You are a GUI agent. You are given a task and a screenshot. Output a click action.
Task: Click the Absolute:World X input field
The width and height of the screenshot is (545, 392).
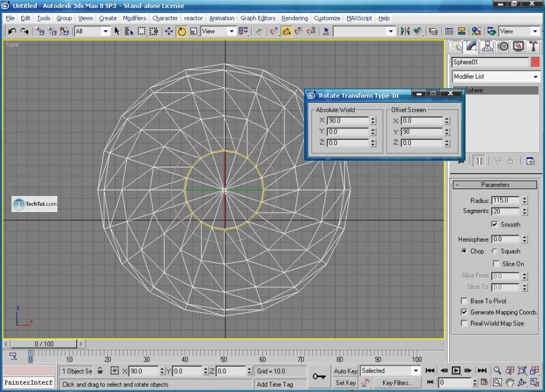click(348, 120)
